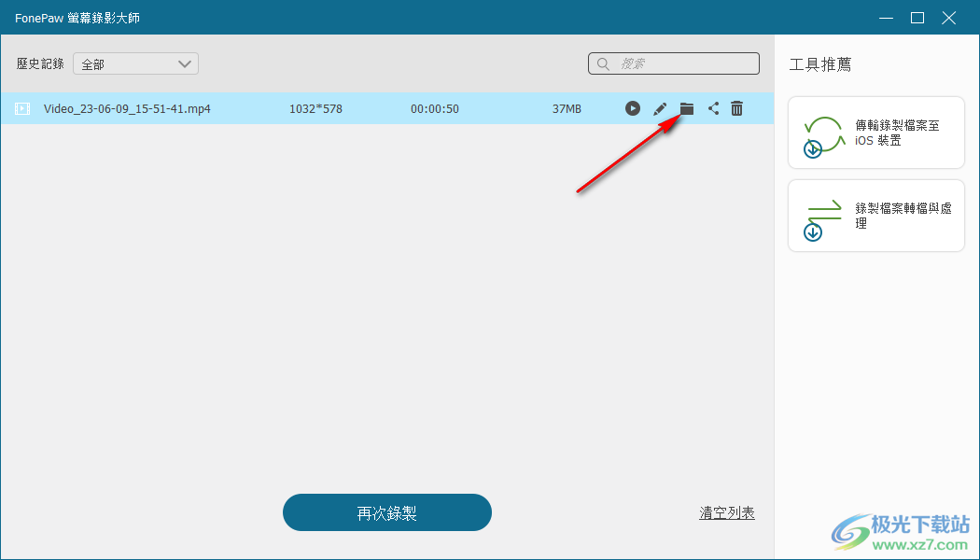This screenshot has width=980, height=560.
Task: Delete the recording with the trash icon
Action: tap(737, 109)
